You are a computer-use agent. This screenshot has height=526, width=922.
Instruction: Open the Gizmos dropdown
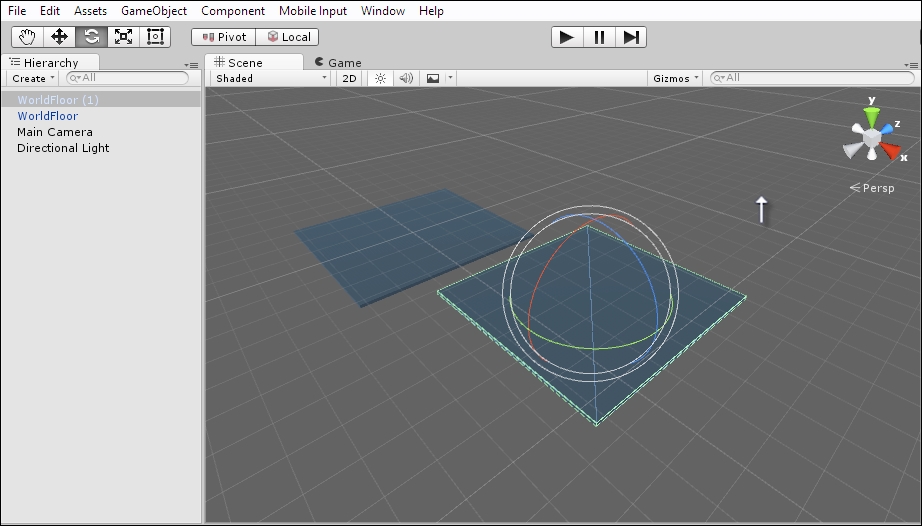pos(675,78)
